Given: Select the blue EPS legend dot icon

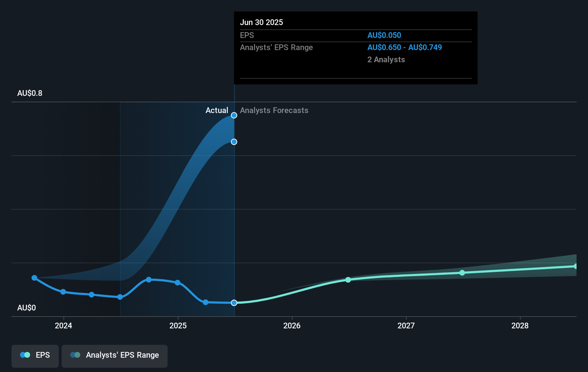Looking at the screenshot, I should [x=24, y=355].
